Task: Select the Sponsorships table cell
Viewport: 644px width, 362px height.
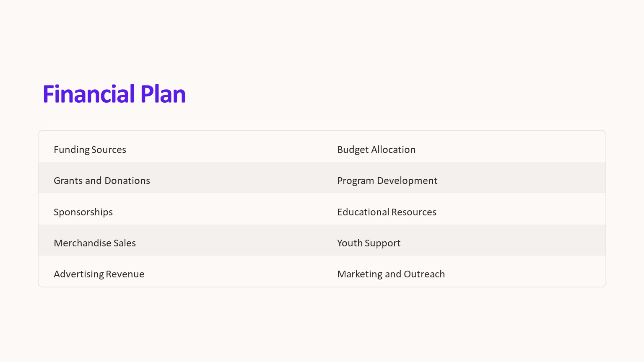Action: pos(83,212)
